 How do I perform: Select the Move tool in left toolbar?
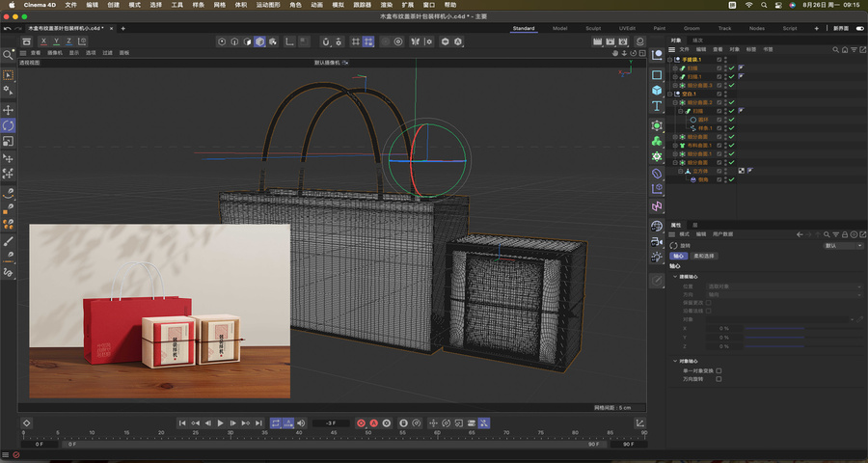tap(9, 110)
